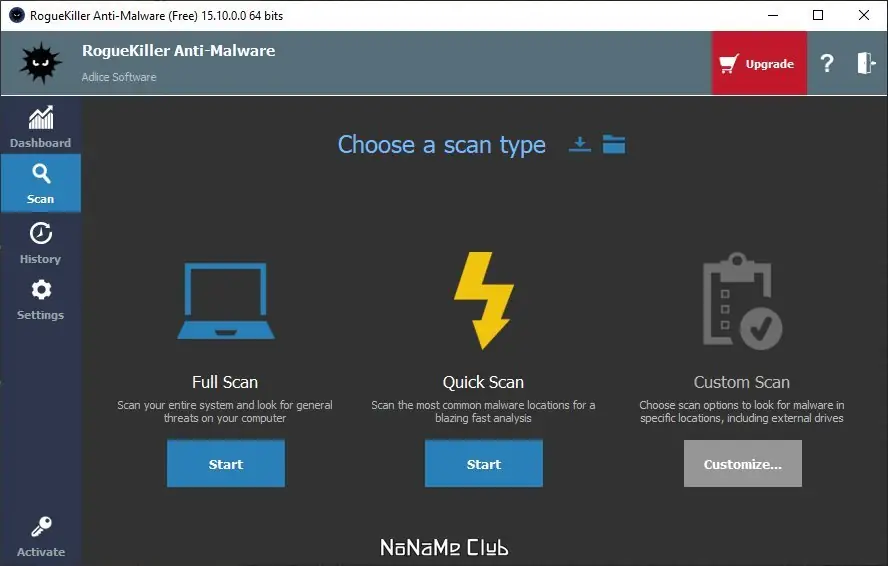Image resolution: width=888 pixels, height=566 pixels.
Task: Click the blue laptop Full Scan icon
Action: (226, 301)
